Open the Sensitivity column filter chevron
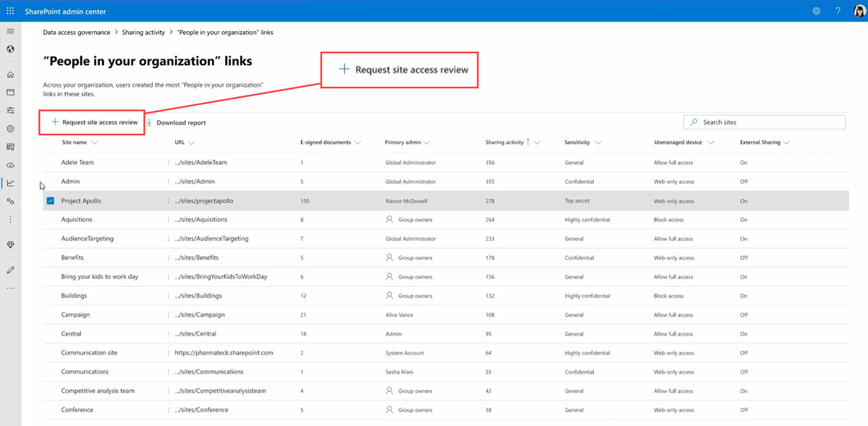The height and width of the screenshot is (426, 868). click(598, 143)
